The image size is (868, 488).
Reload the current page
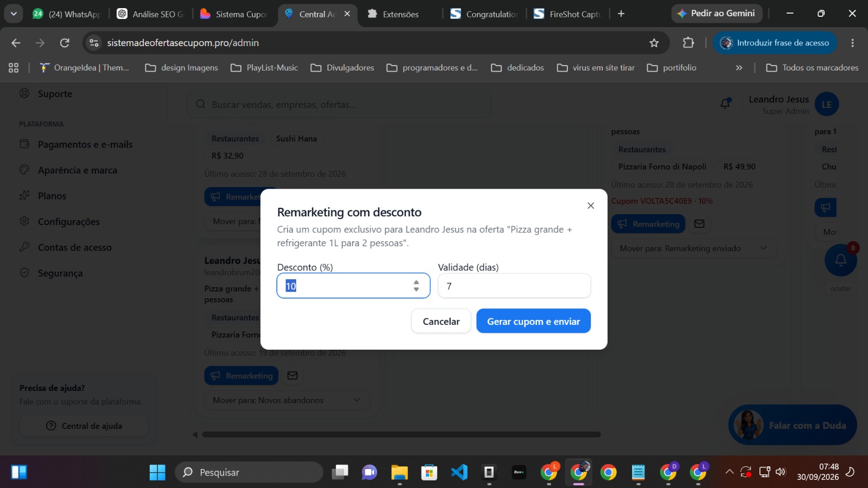pos(65,43)
